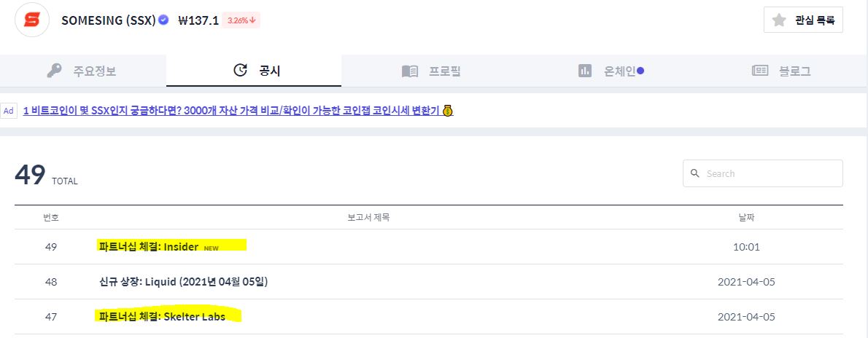
Task: Click the coin price converter ad link
Action: [232, 111]
